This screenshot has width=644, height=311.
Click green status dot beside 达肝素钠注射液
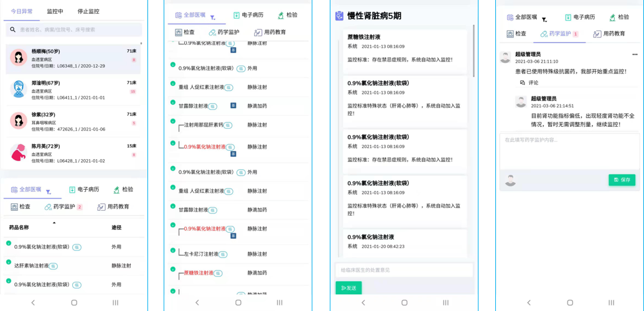[8, 262]
